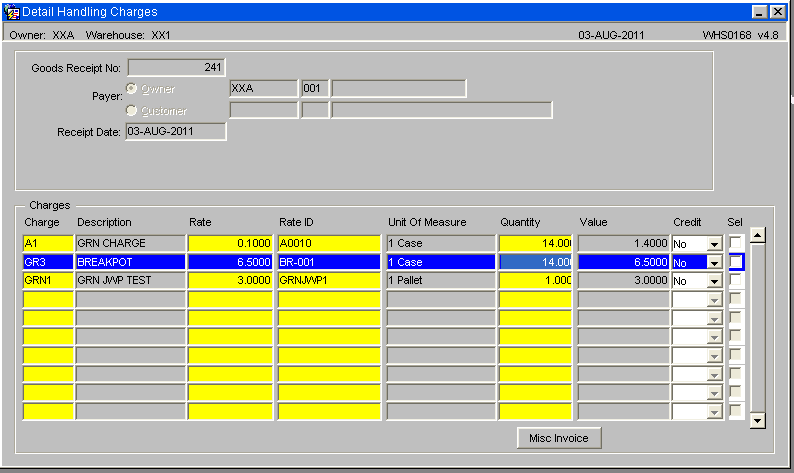Click the payer field showing 001
Image resolution: width=794 pixels, height=473 pixels.
[x=315, y=89]
